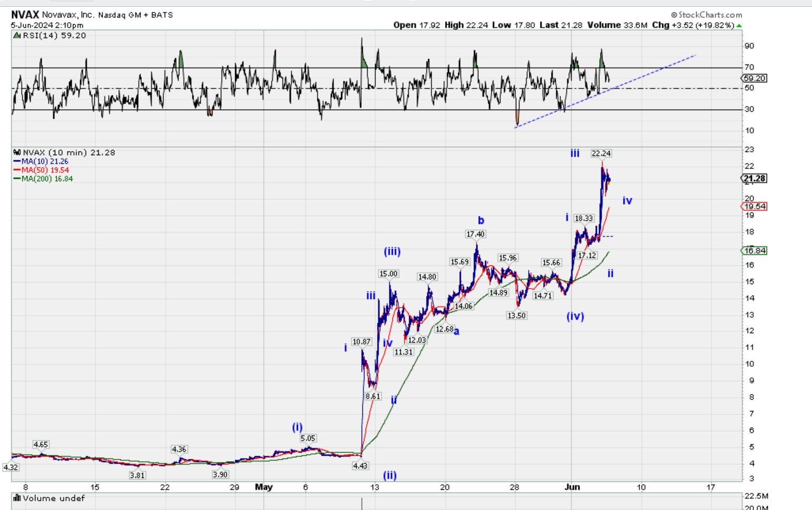Click the 18.33 price label on the chart
This screenshot has width=812, height=510.
pos(584,218)
